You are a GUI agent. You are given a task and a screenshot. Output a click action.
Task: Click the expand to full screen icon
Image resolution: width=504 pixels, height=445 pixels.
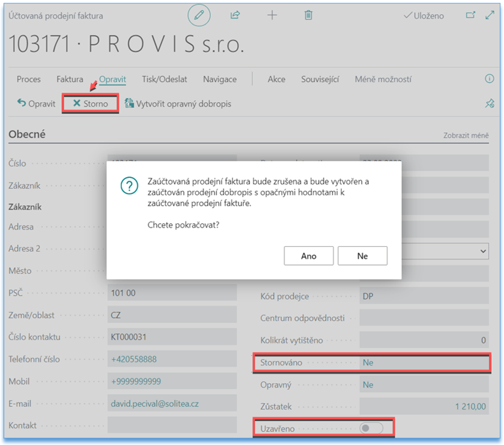(489, 16)
